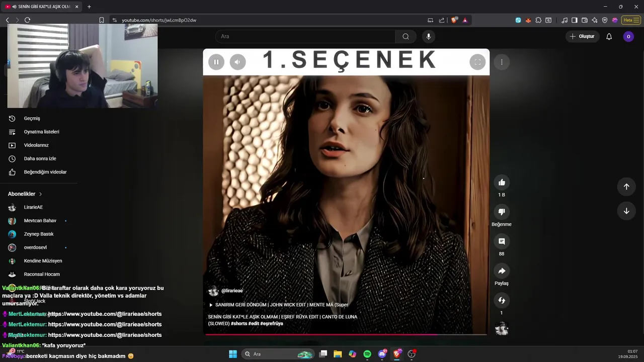Open the Leo AI sparkle icon

tap(595, 20)
